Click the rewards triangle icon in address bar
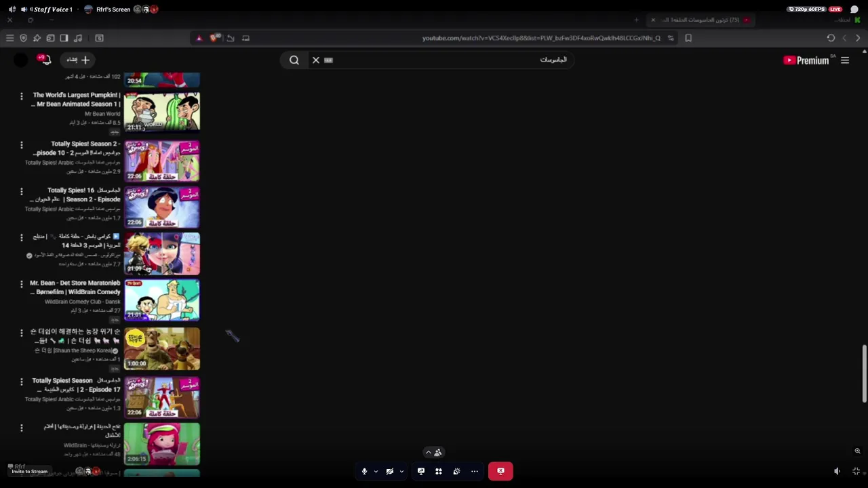The image size is (868, 488). [199, 38]
